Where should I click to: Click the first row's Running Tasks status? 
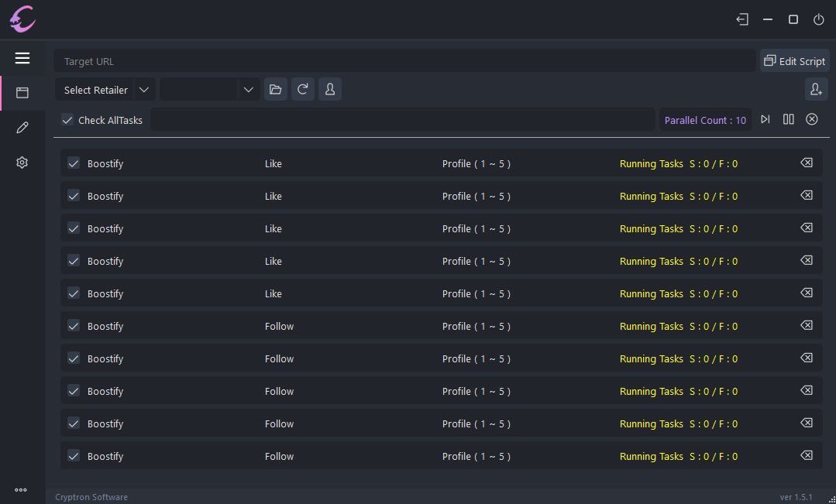point(678,163)
